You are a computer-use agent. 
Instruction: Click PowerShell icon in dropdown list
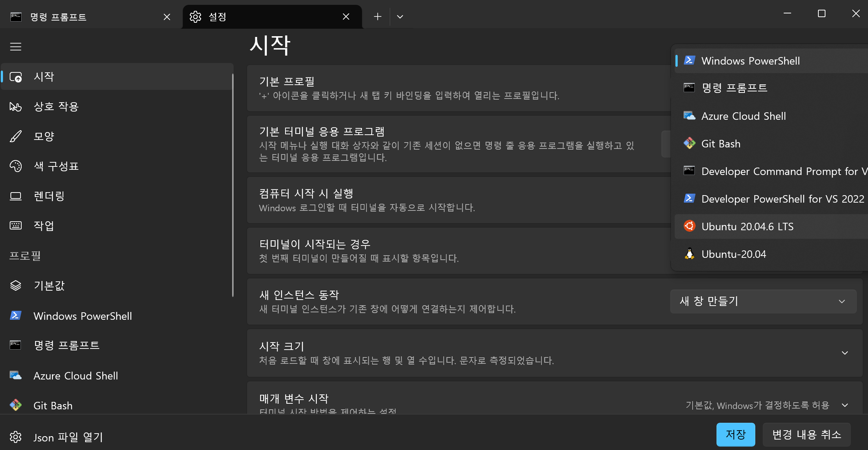click(689, 60)
